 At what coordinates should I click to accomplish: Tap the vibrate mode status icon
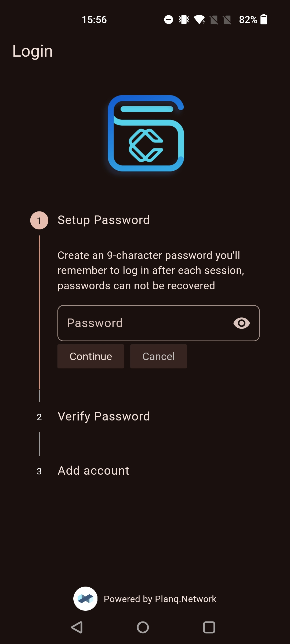(x=184, y=19)
